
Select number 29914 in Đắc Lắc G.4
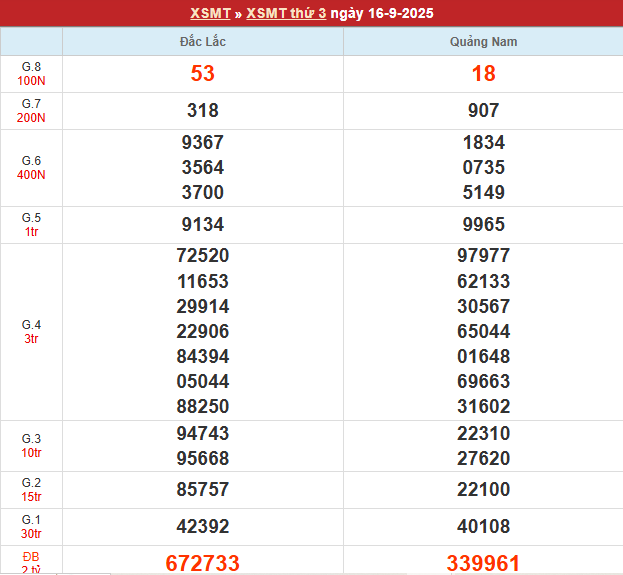point(203,307)
